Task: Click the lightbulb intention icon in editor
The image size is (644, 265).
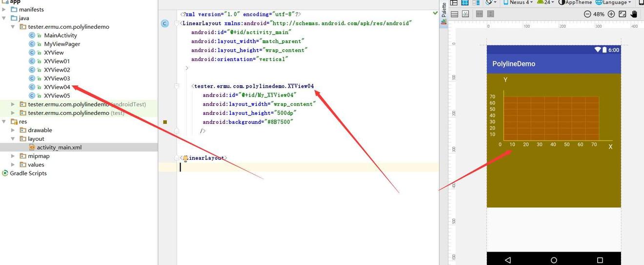Action: pyautogui.click(x=185, y=158)
